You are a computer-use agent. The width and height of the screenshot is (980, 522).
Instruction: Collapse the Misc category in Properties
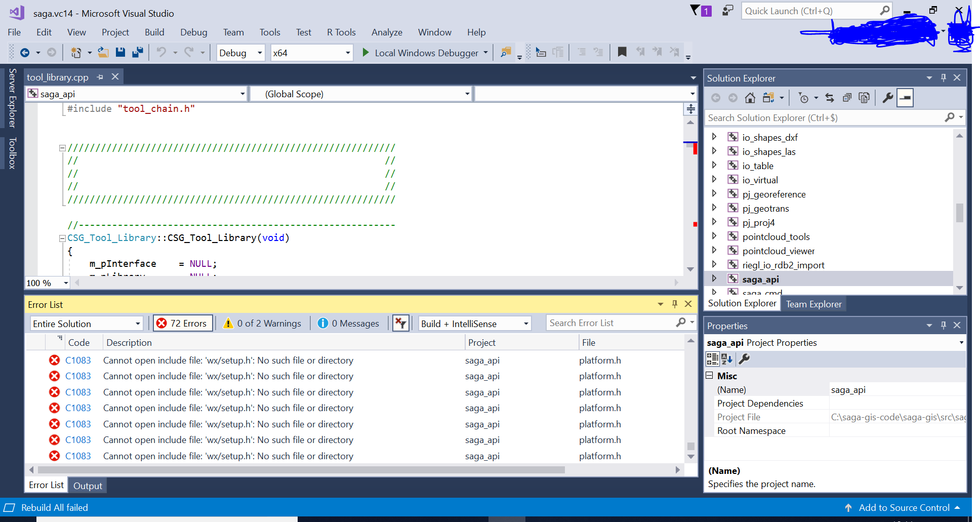[x=709, y=375]
